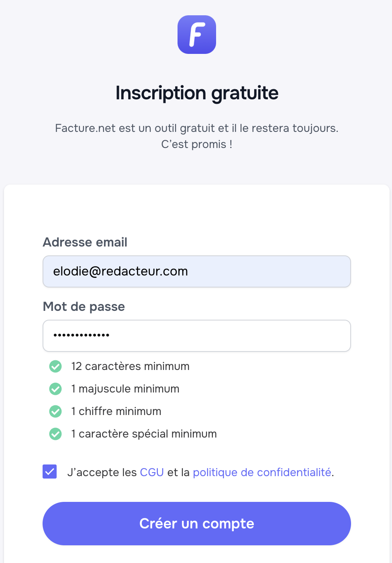Click the "12 caractères minimum" requirement text
Screen dimensions: 392x563
pyautogui.click(x=130, y=366)
